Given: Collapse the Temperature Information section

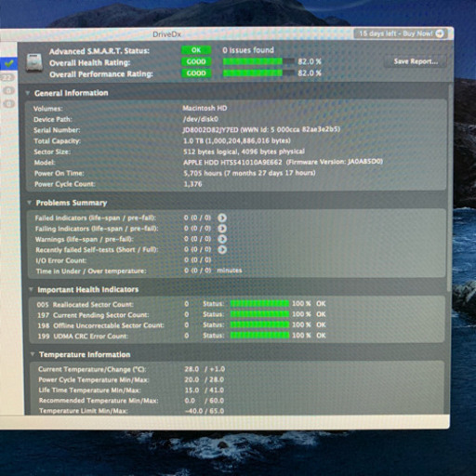Looking at the screenshot, I should coord(33,354).
